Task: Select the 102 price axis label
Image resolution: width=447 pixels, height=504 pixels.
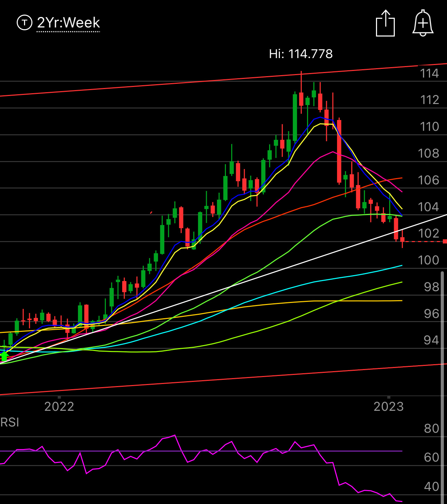Action: coord(429,233)
